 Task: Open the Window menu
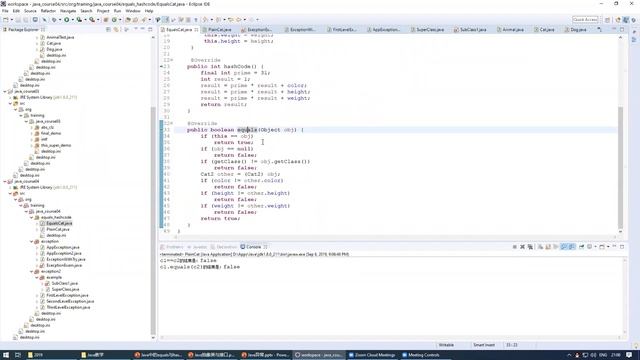133,11
